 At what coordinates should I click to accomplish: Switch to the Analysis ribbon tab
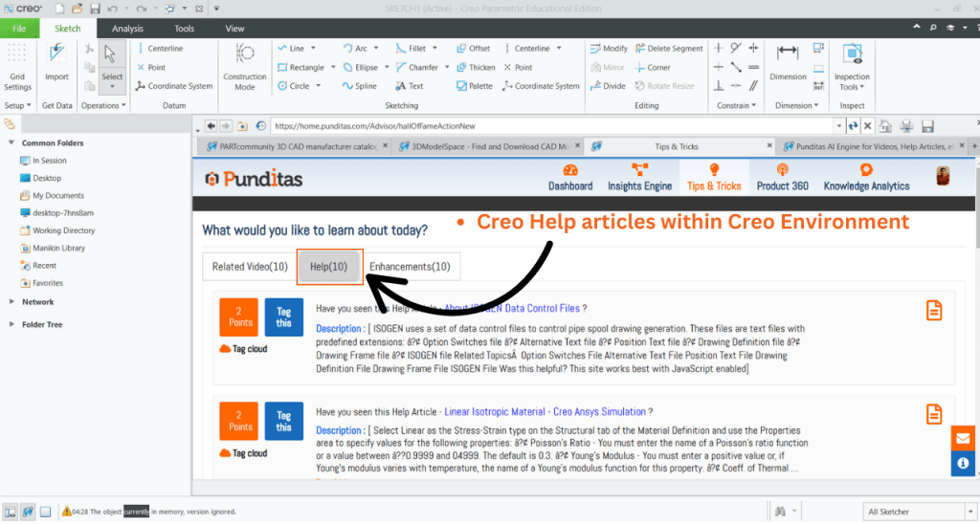(127, 29)
